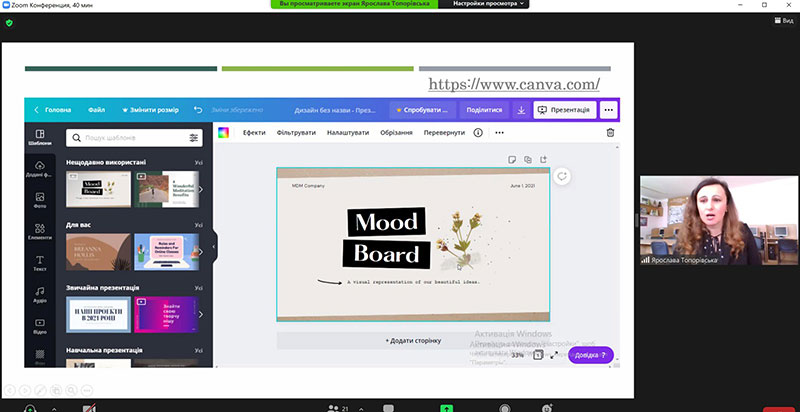Go back to Головна
The width and height of the screenshot is (800, 412).
tap(53, 110)
